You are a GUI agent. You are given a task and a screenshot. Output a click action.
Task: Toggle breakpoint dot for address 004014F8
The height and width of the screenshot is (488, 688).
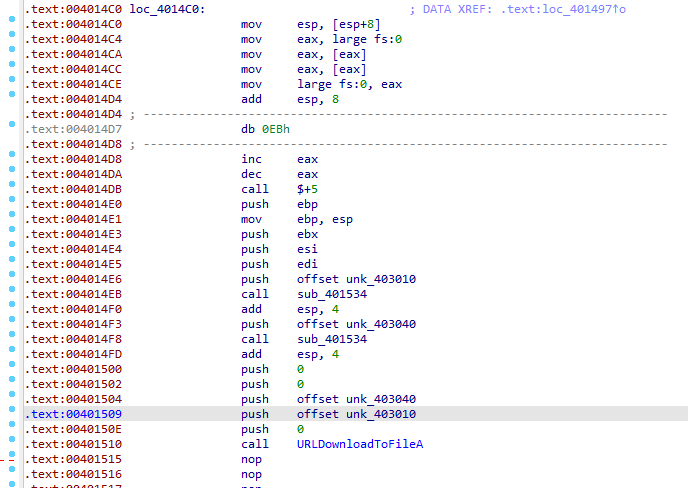coord(12,334)
